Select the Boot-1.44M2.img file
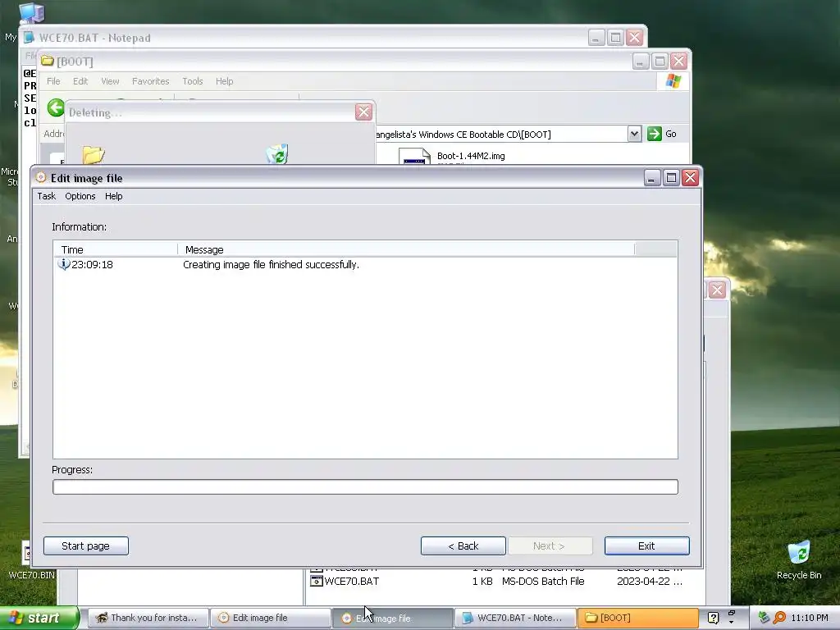Screen dimensions: 840x630 click(x=471, y=156)
